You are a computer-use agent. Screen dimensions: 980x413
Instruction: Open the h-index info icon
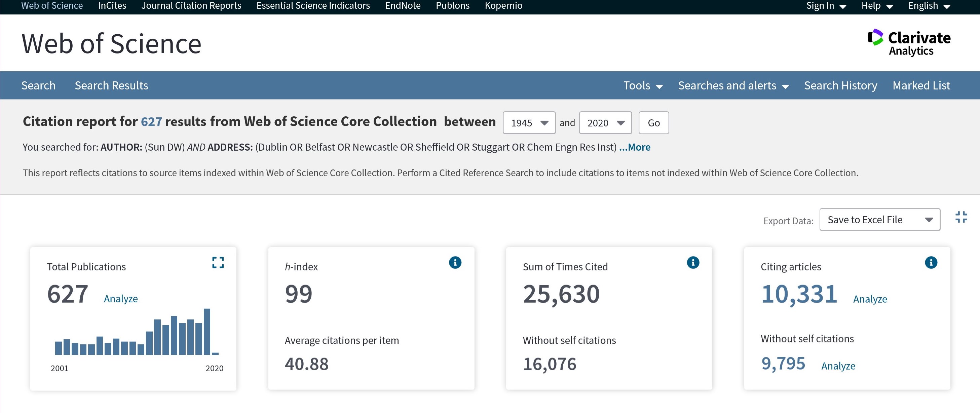[455, 262]
